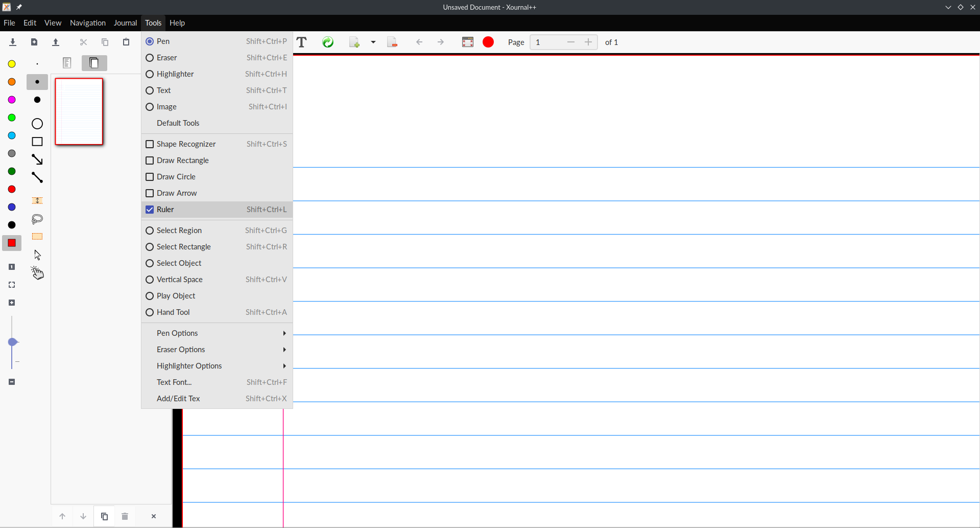
Task: Delete the current page using toolbar icon
Action: point(392,42)
